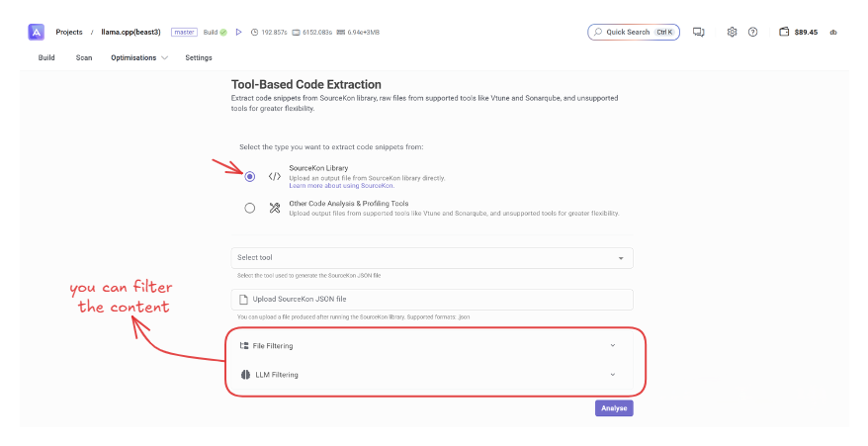
Task: Click the help question mark icon
Action: tap(752, 32)
